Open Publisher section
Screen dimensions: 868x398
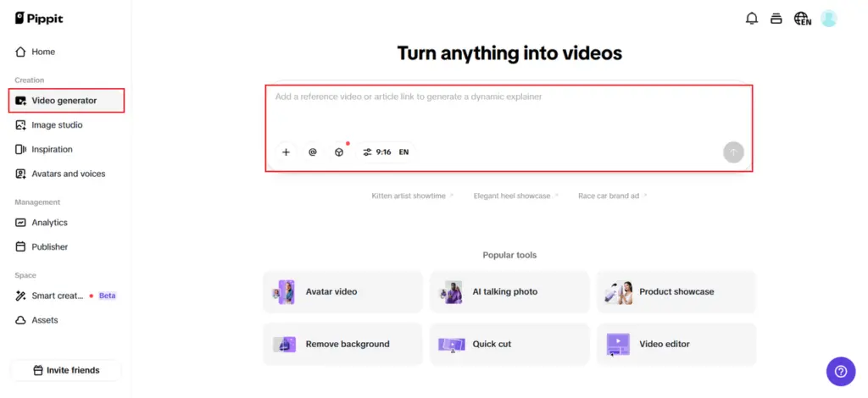click(66, 246)
